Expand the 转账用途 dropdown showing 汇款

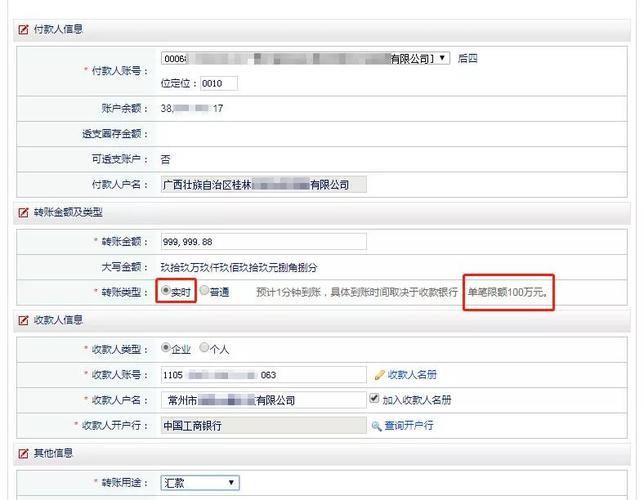click(x=231, y=483)
